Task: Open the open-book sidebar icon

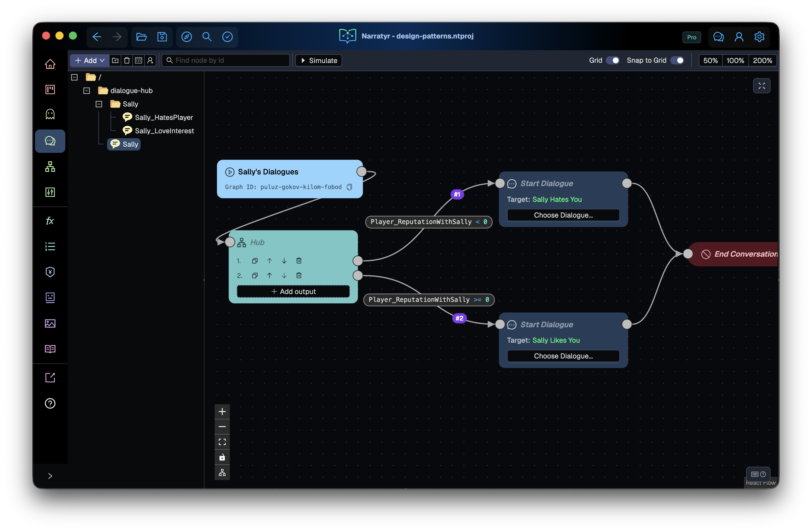Action: pyautogui.click(x=50, y=349)
